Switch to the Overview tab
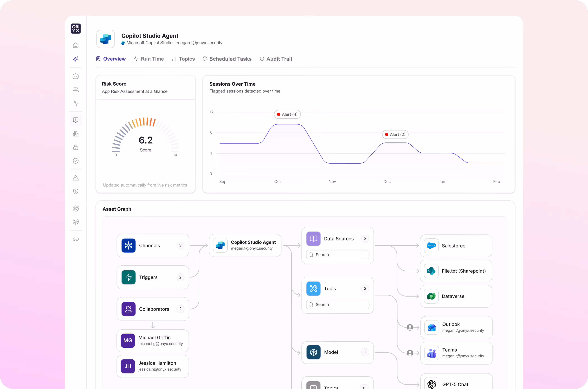 point(111,59)
